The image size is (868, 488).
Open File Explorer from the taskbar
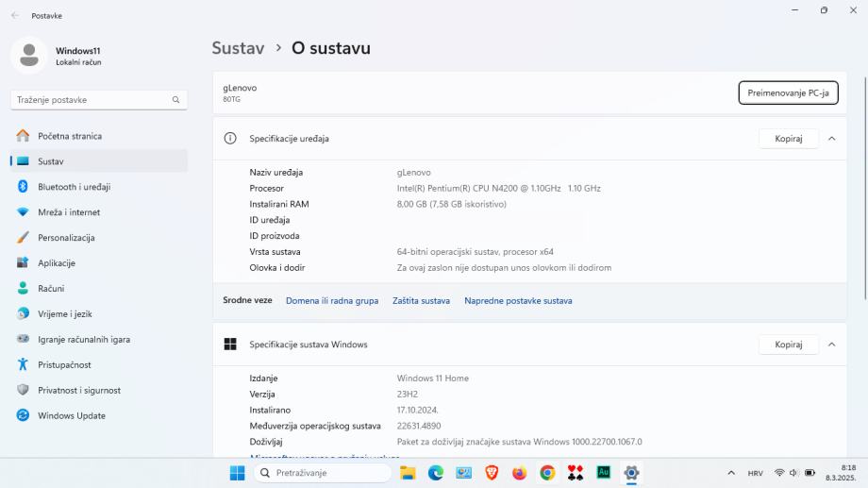(408, 473)
